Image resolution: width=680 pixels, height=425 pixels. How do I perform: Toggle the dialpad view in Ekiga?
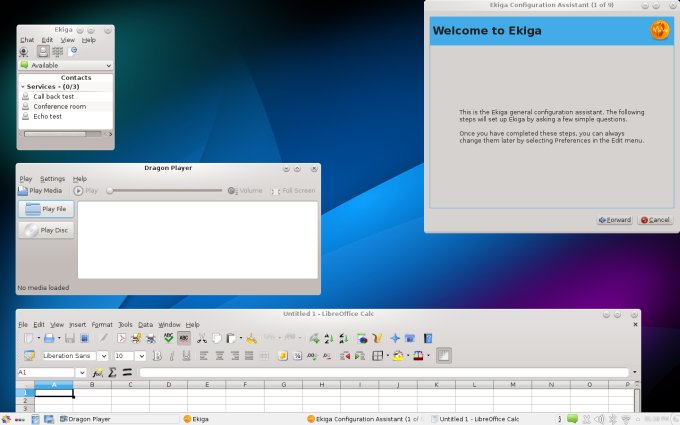coord(58,51)
